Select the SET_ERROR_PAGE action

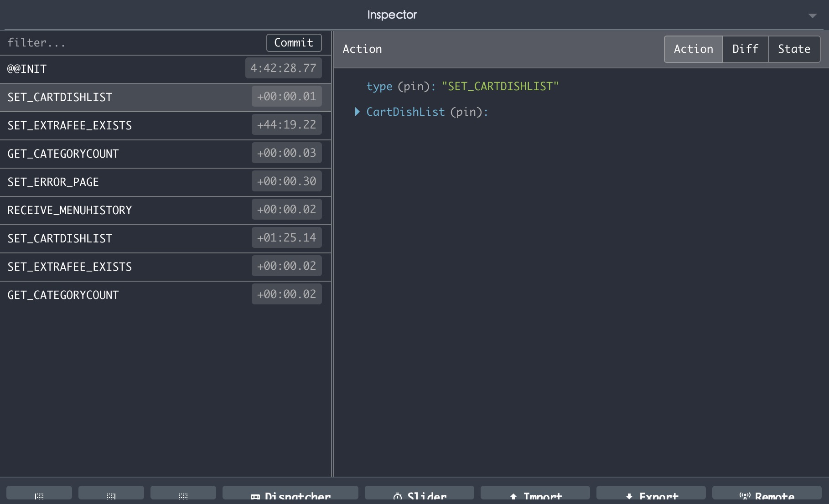pos(166,182)
